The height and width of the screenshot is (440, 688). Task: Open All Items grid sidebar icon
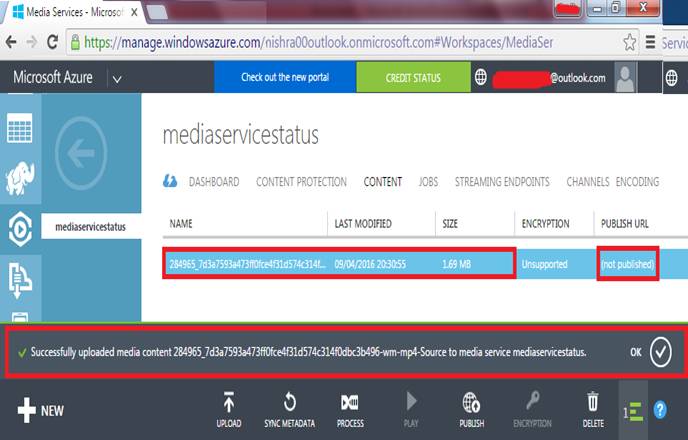(x=20, y=128)
